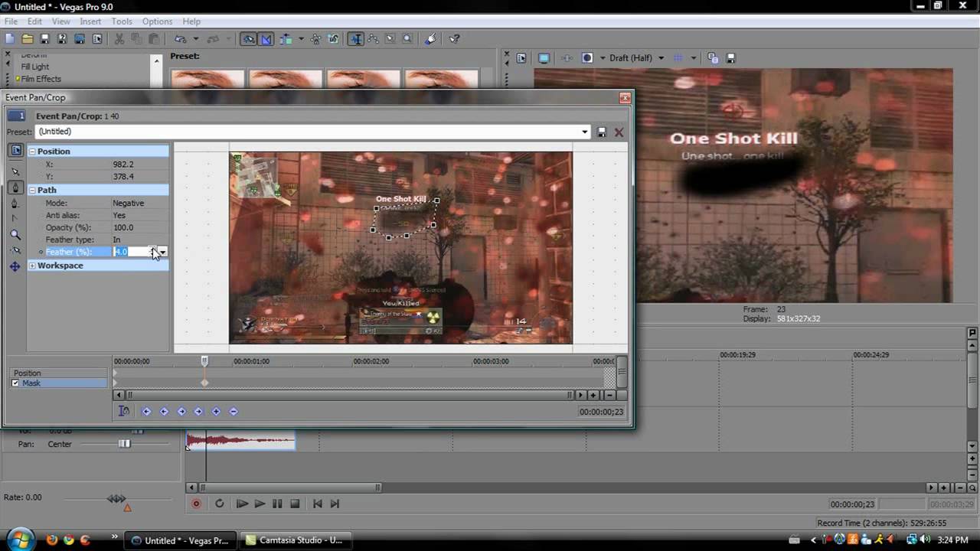The width and height of the screenshot is (980, 551).
Task: Click the Mask keyframe diamond on timeline
Action: click(x=204, y=383)
